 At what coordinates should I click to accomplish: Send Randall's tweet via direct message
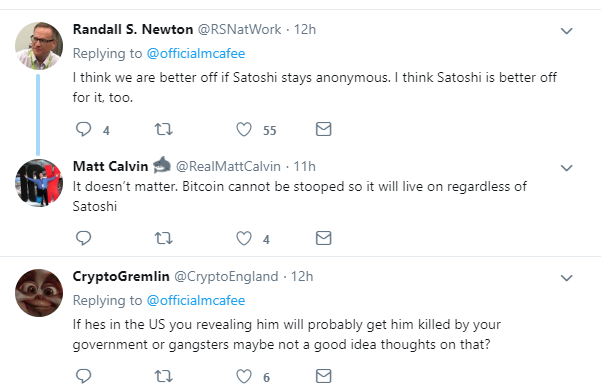[x=323, y=129]
